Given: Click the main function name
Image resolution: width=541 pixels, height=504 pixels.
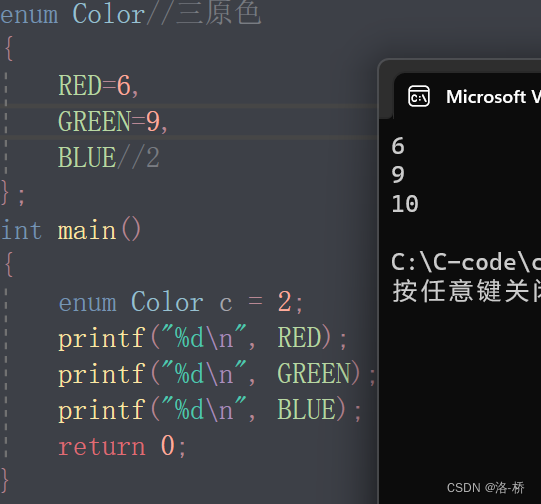Looking at the screenshot, I should [x=87, y=230].
